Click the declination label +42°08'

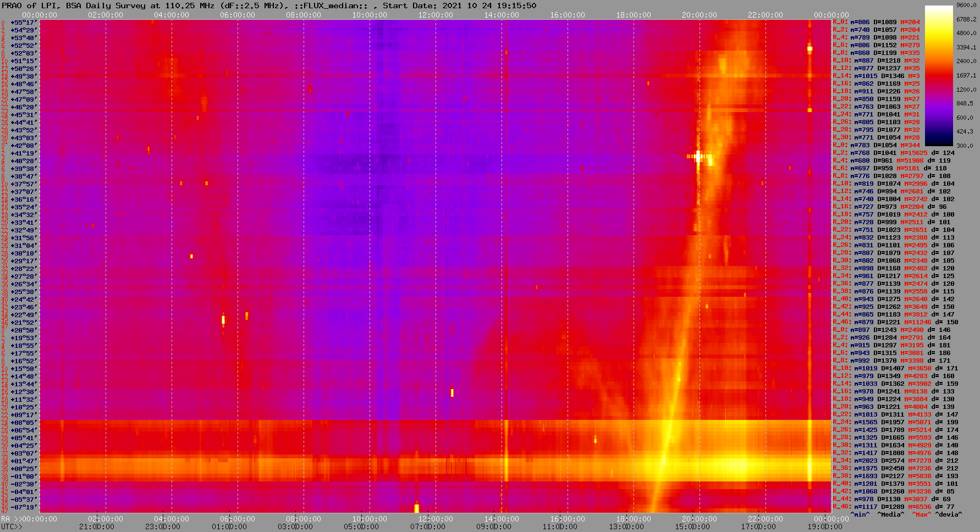[x=24, y=146]
